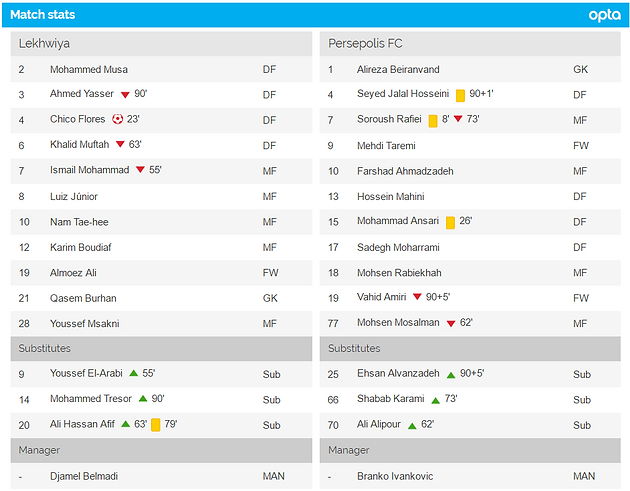The height and width of the screenshot is (491, 630).
Task: Click the goal ball icon beside Chico Flores
Action: coord(117,119)
